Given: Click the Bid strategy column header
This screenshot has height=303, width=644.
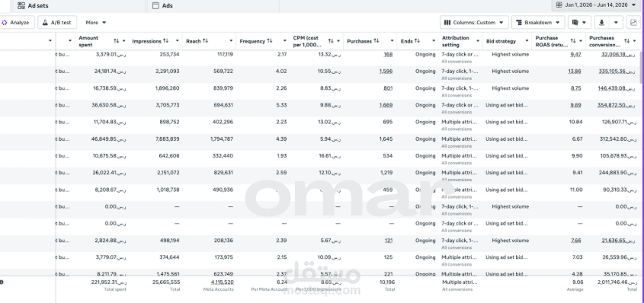Looking at the screenshot, I should coord(501,41).
